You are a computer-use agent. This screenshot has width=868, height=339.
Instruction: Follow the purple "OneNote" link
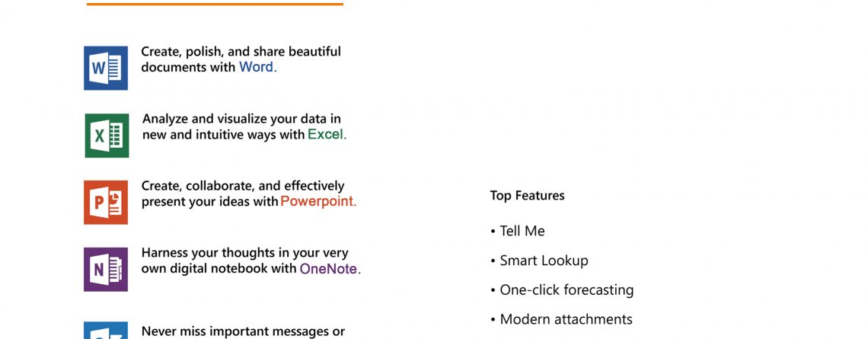[330, 269]
